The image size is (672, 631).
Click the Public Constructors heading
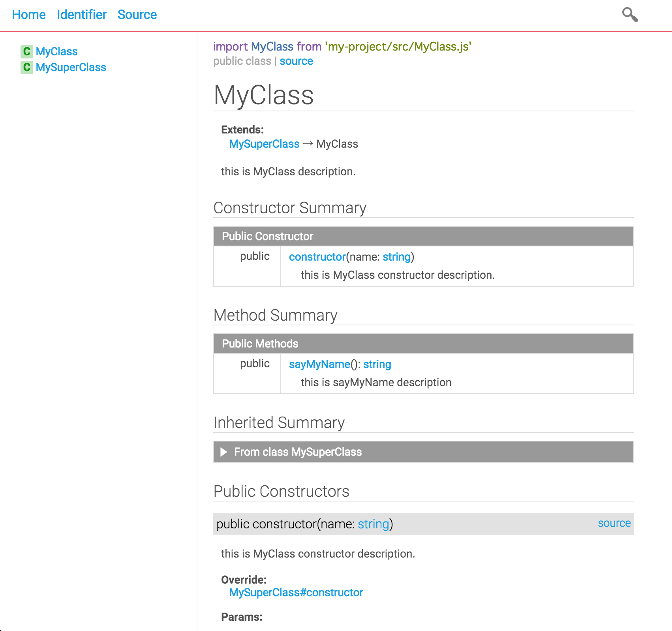coord(281,491)
